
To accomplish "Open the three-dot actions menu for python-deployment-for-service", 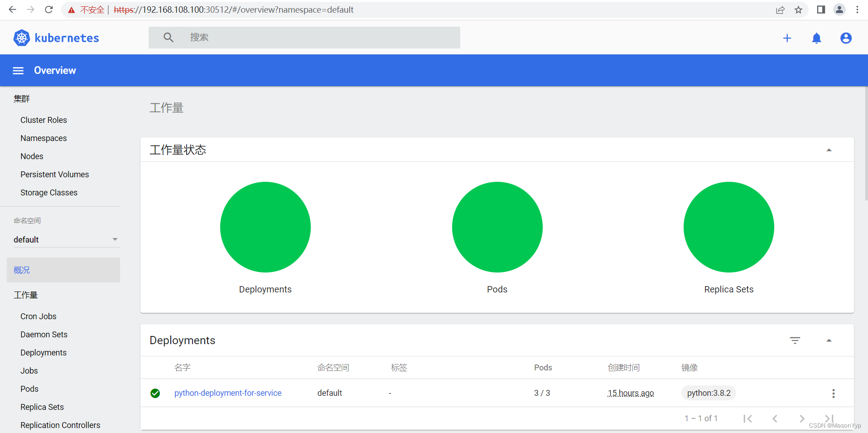I will point(834,393).
